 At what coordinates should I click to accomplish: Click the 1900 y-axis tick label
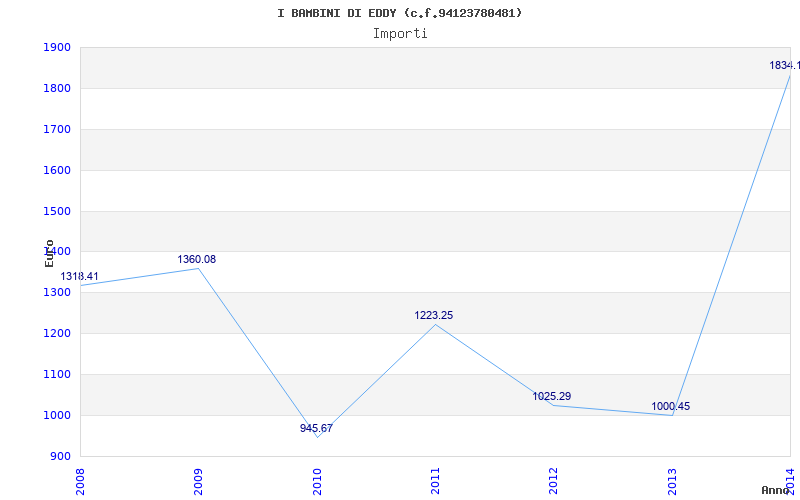click(x=57, y=47)
